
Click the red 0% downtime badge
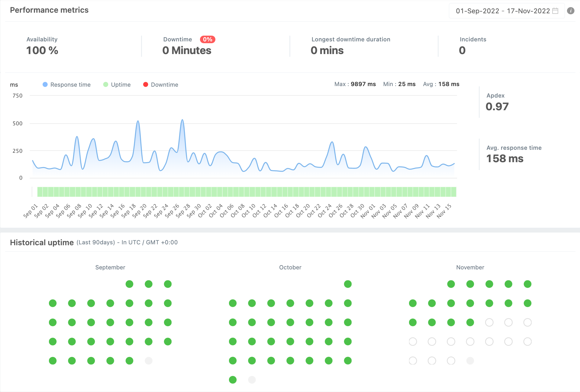pyautogui.click(x=208, y=39)
